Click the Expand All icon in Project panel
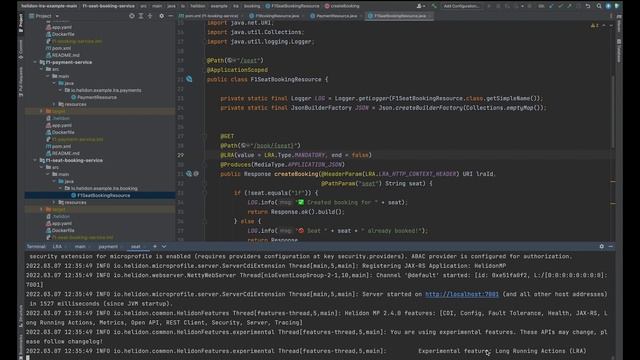 click(x=141, y=16)
